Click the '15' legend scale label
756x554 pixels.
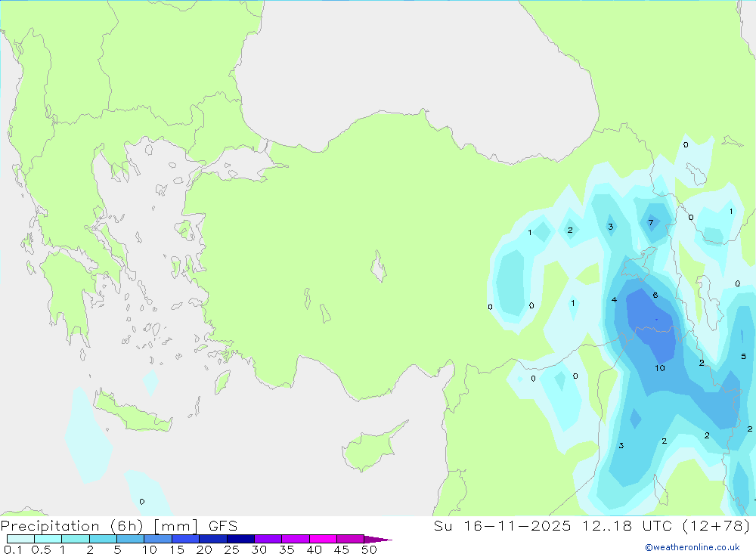click(x=176, y=549)
